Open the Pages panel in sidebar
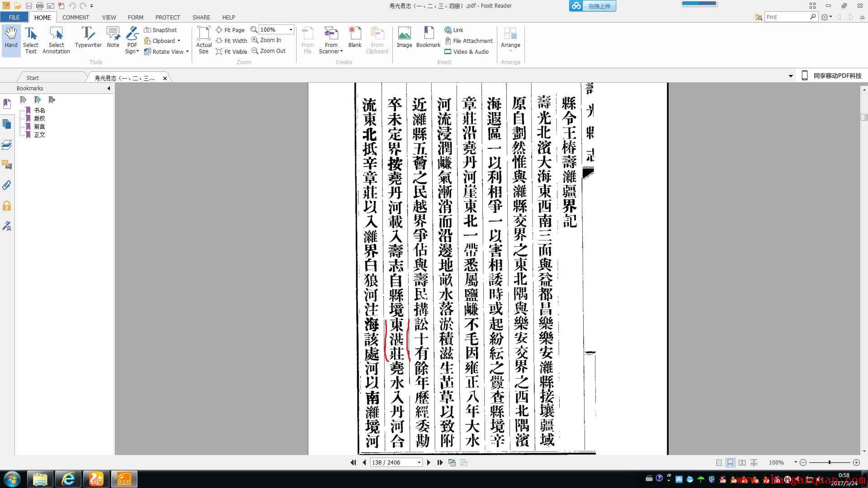The height and width of the screenshot is (488, 868). tap(7, 124)
